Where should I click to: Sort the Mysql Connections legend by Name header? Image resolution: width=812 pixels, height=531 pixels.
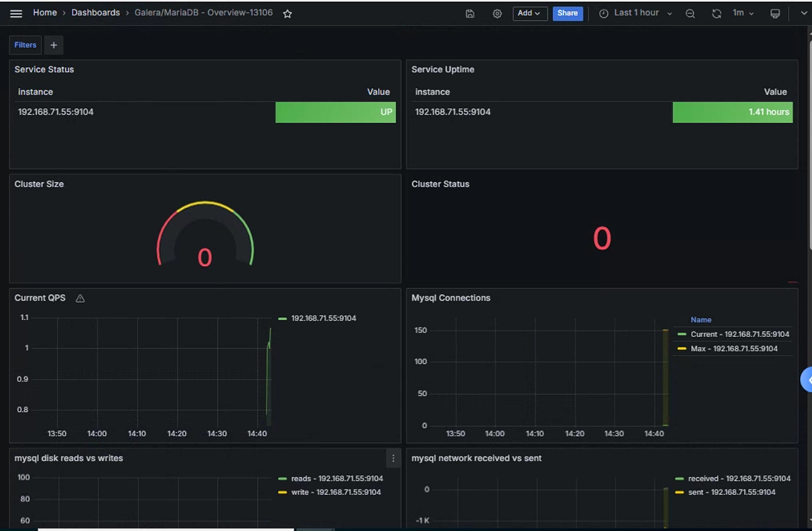tap(701, 320)
